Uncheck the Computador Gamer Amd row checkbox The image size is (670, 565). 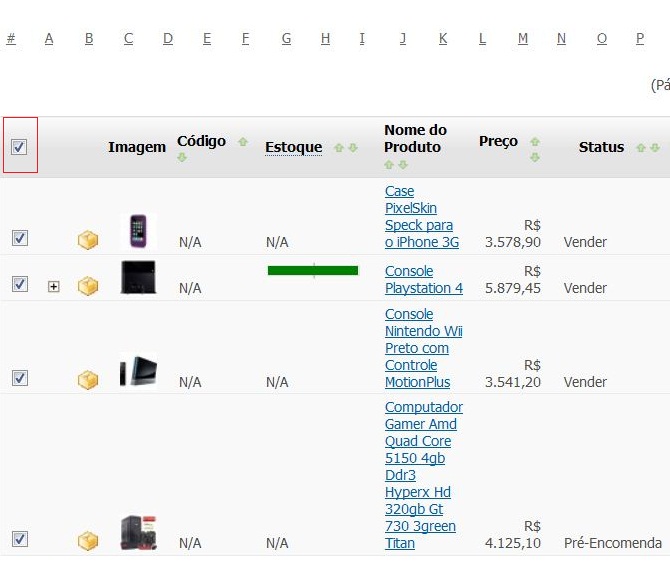tap(20, 539)
